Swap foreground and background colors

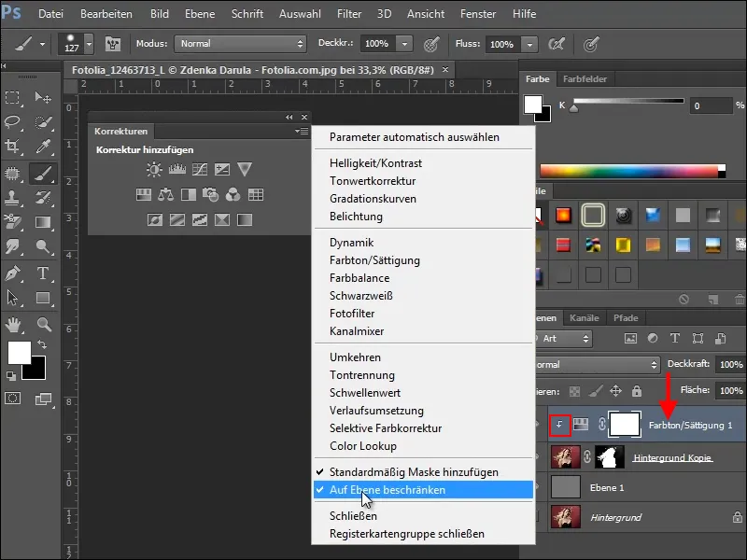tap(42, 344)
